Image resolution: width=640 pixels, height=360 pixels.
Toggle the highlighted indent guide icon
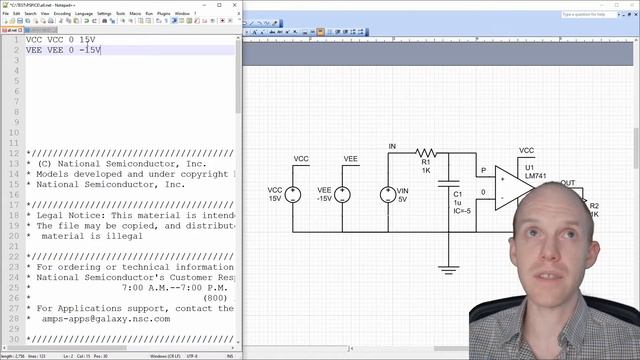point(174,21)
